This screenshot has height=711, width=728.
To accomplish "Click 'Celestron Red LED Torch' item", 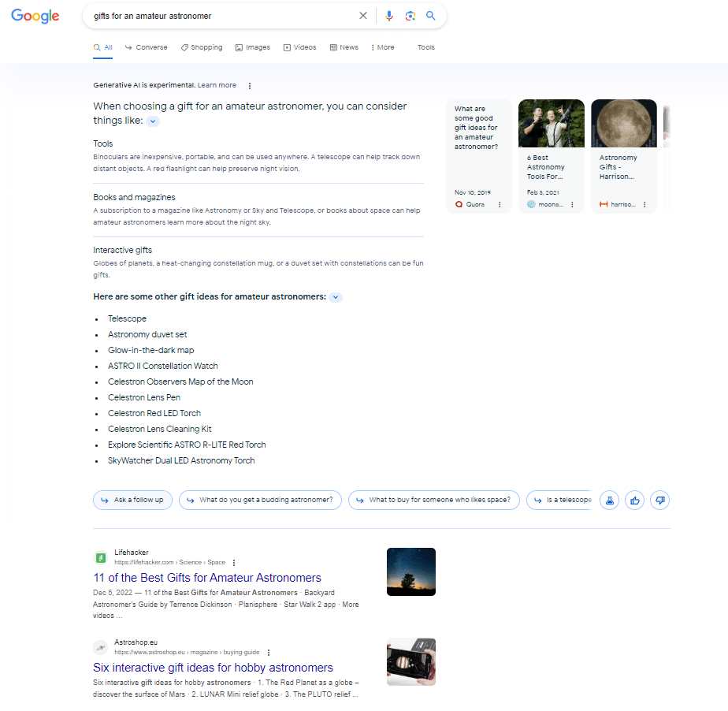I will (154, 413).
